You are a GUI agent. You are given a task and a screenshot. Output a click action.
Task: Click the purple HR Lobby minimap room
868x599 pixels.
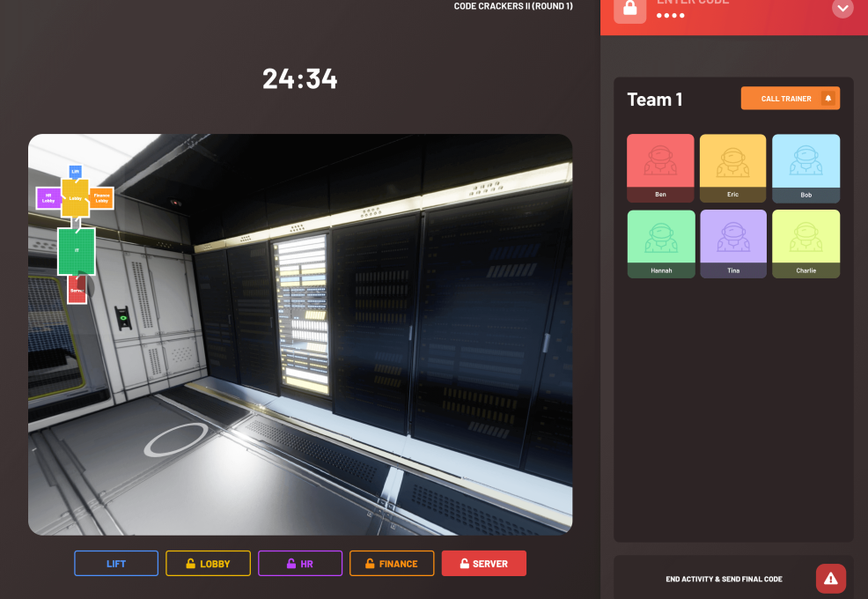point(48,198)
